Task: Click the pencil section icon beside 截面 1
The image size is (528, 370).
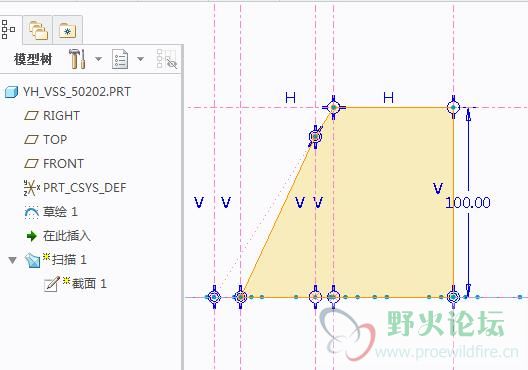Action: 52,284
